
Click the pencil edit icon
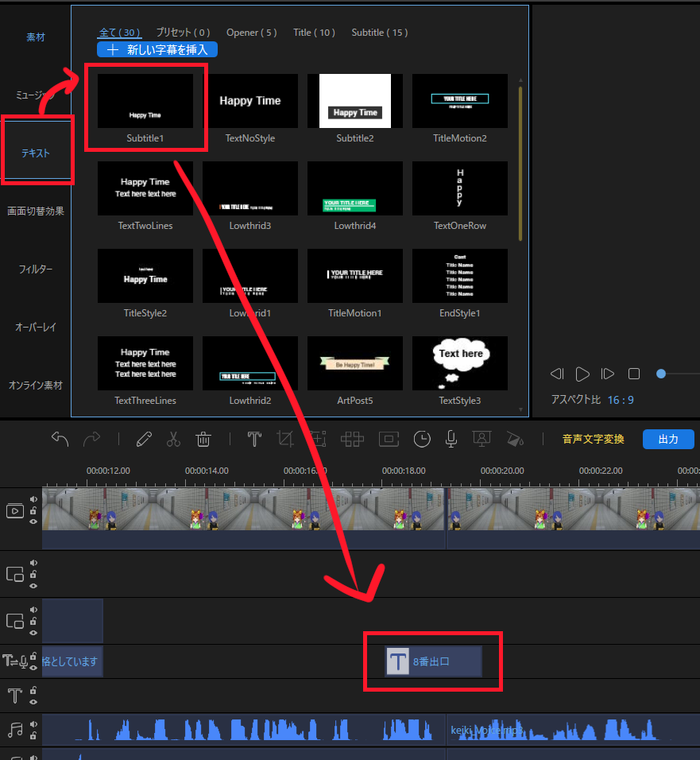point(144,439)
